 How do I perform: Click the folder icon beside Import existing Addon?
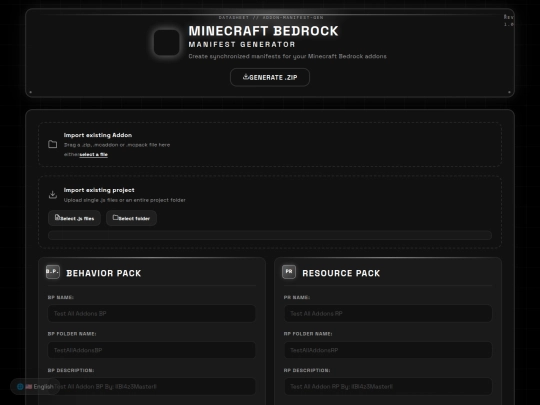(x=53, y=144)
